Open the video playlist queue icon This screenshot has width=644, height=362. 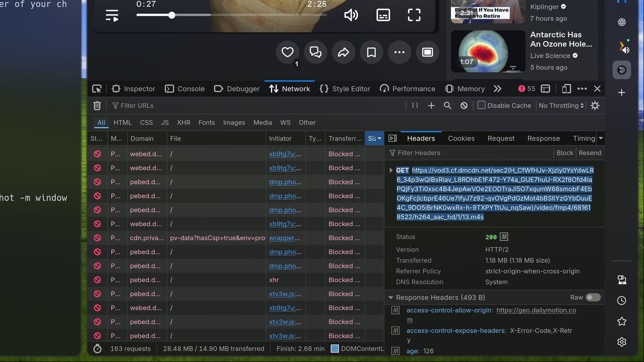[112, 15]
